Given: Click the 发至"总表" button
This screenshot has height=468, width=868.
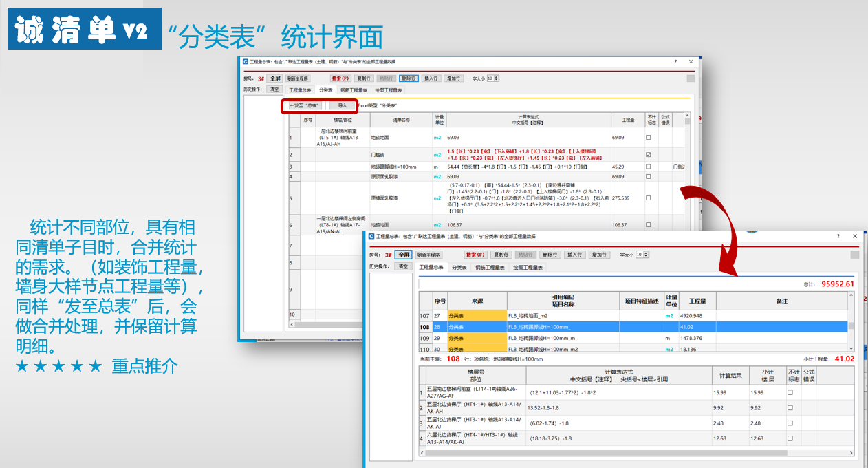Looking at the screenshot, I should pos(304,106).
